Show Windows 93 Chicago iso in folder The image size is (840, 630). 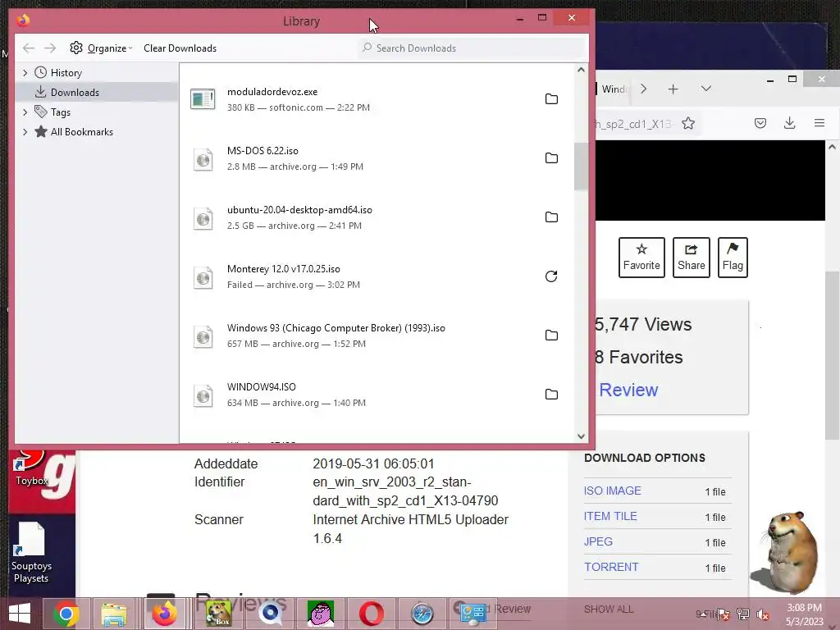click(551, 336)
